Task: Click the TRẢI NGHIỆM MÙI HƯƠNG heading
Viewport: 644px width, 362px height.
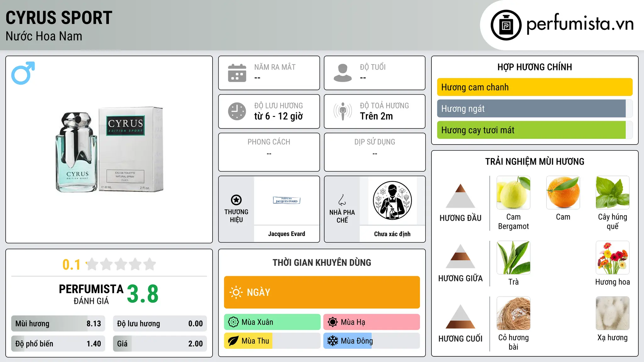Action: point(535,162)
